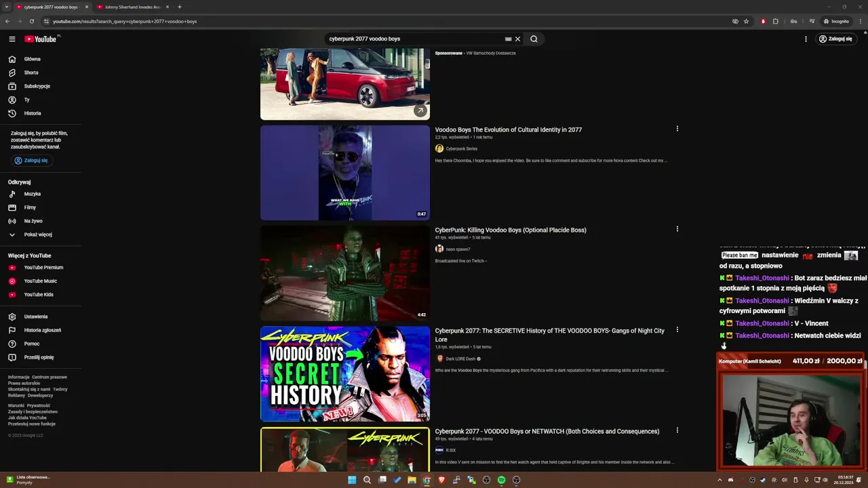Viewport: 868px width, 488px height.
Task: Open Historia in the sidebar
Action: coord(41,113)
